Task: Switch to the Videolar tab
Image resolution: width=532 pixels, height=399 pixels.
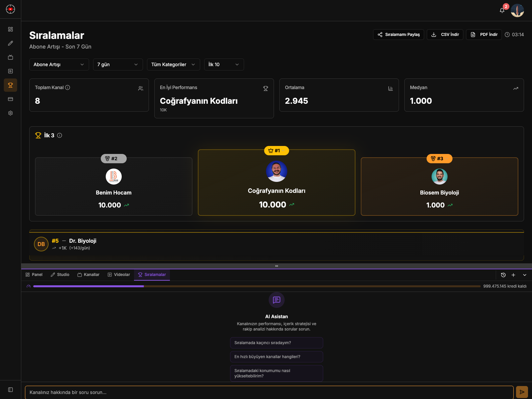Action: [119, 275]
